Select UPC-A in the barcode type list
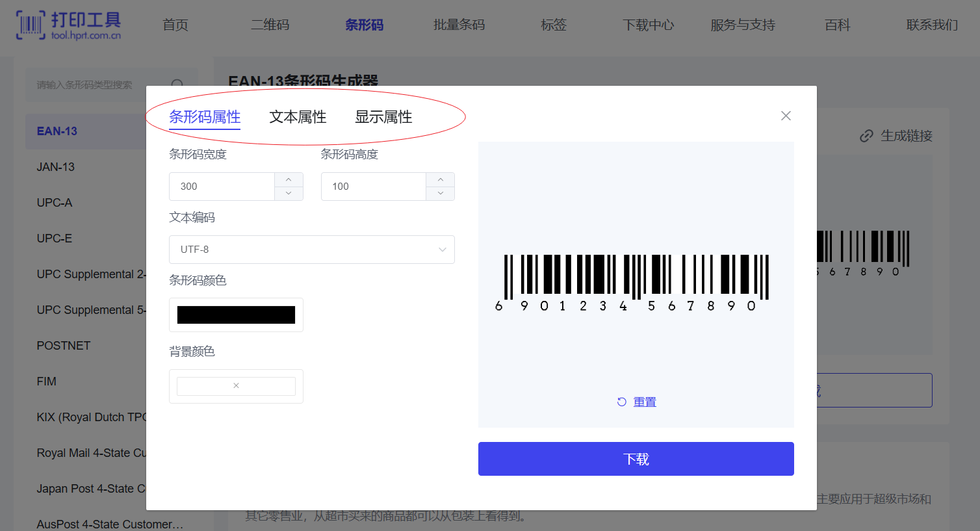 point(55,203)
